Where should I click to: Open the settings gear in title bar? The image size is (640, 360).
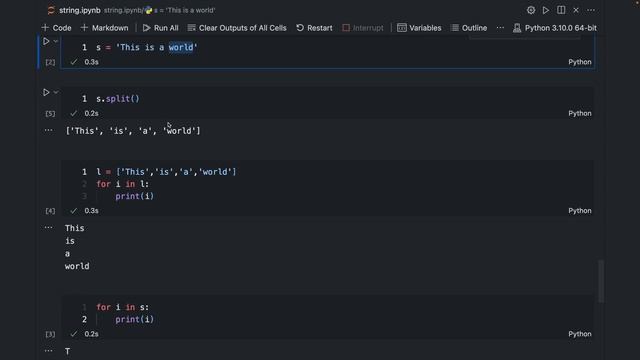[531, 10]
